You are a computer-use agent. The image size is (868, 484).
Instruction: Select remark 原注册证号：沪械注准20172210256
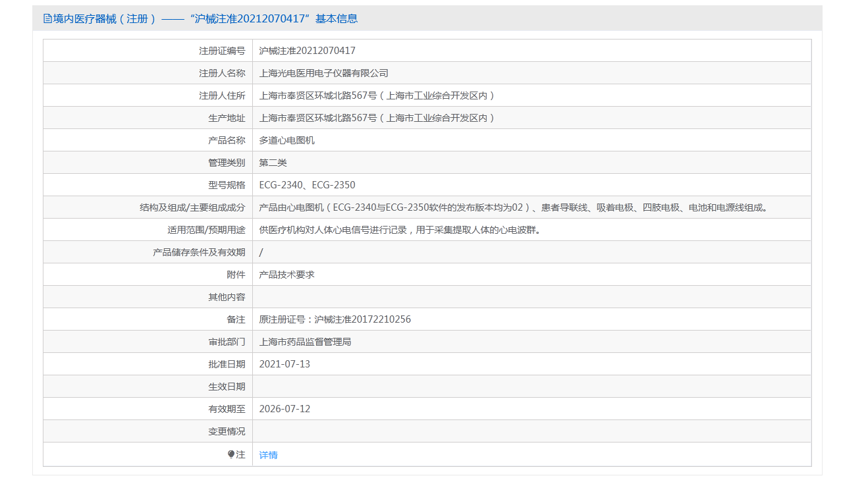click(x=335, y=319)
